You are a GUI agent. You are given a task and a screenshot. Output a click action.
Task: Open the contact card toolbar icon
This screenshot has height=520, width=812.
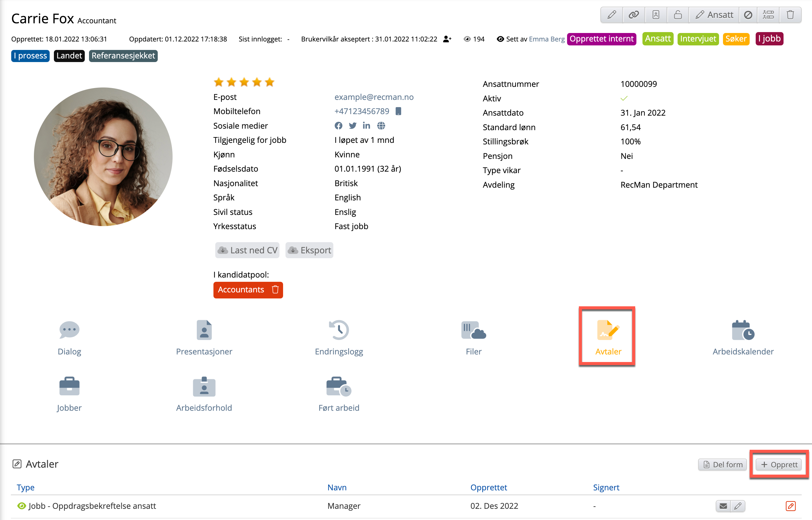655,15
